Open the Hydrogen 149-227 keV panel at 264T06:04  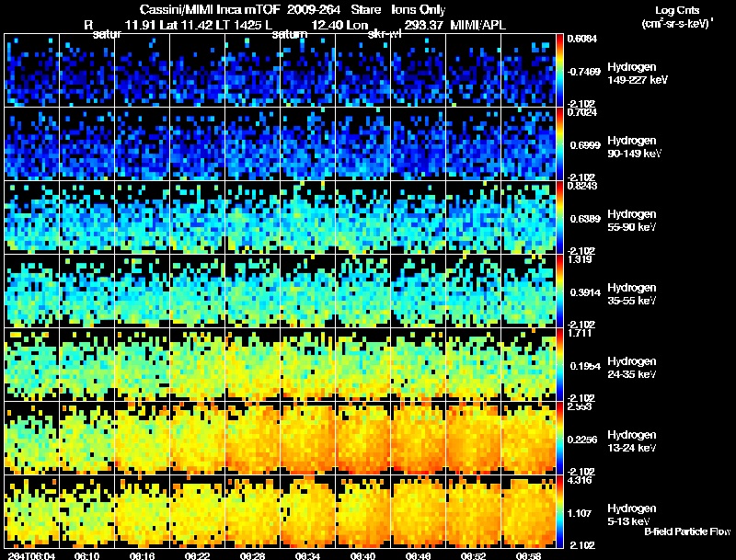(32, 71)
